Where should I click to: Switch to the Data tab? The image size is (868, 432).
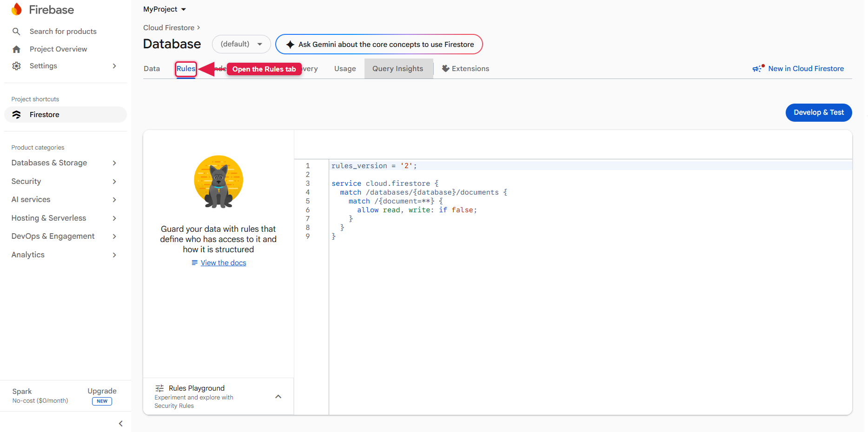coord(152,69)
